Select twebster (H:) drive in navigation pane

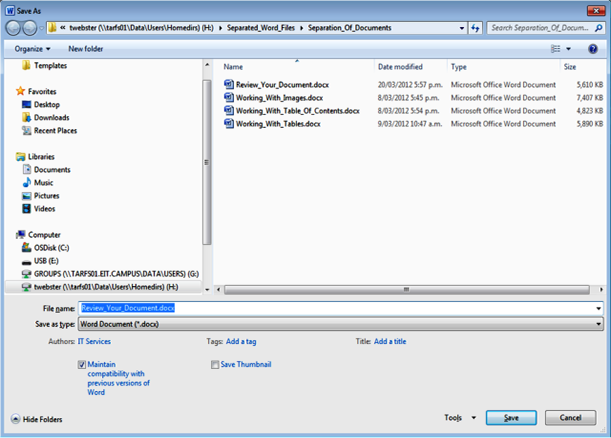103,287
